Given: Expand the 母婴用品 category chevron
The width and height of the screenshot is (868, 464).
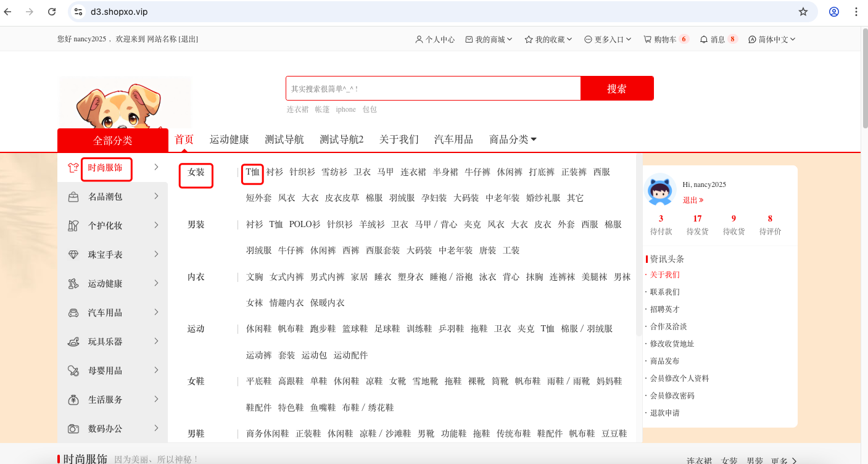Looking at the screenshot, I should click(x=157, y=370).
